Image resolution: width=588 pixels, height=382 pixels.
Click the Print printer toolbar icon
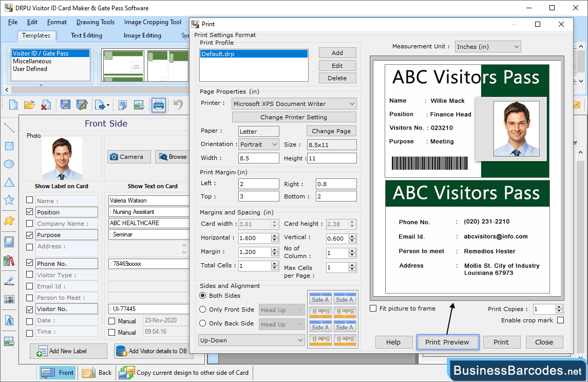click(x=159, y=105)
